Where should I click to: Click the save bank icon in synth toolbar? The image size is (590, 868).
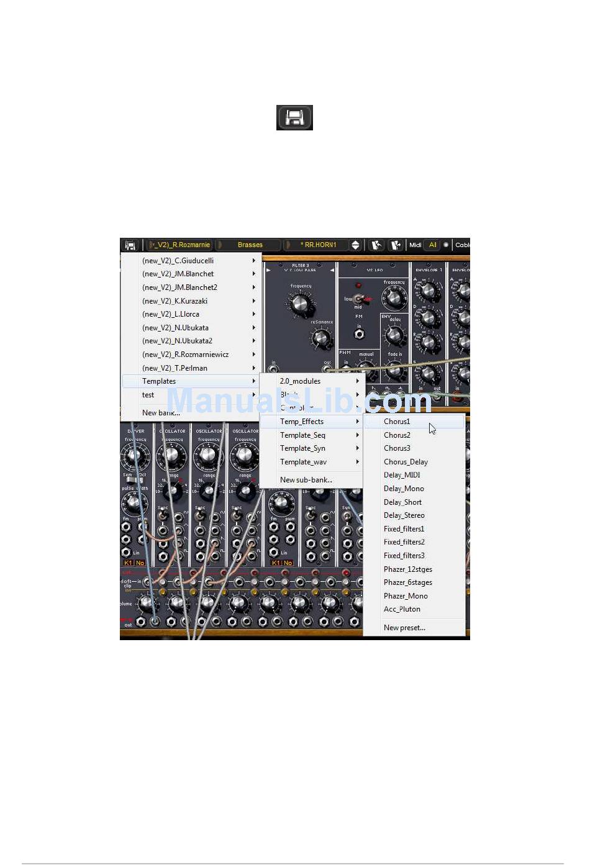click(130, 245)
